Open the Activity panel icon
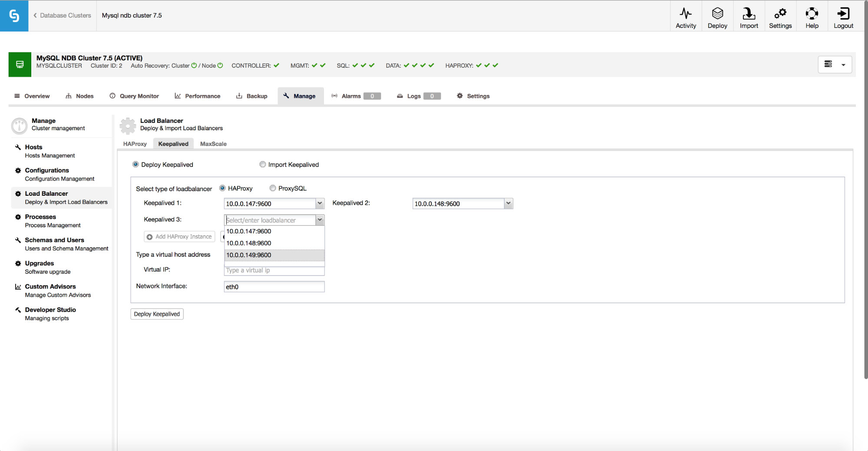The image size is (868, 451). click(x=686, y=13)
